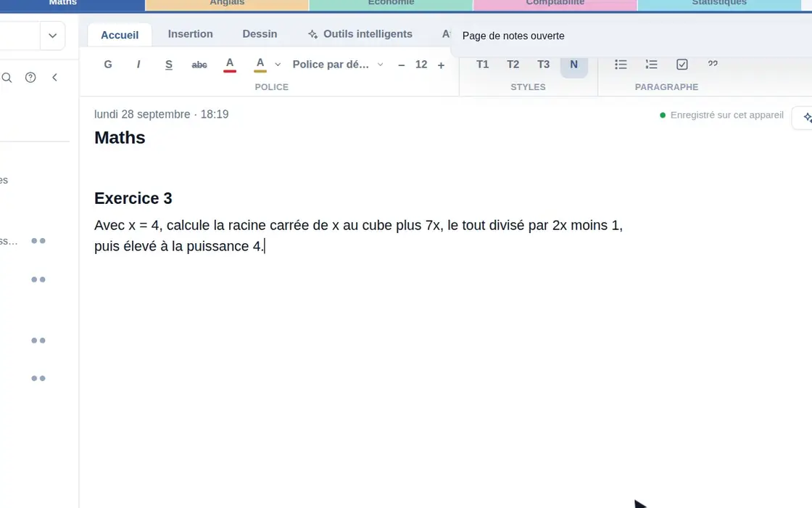
Task: Switch to the Accueil ribbon tab
Action: tap(120, 35)
